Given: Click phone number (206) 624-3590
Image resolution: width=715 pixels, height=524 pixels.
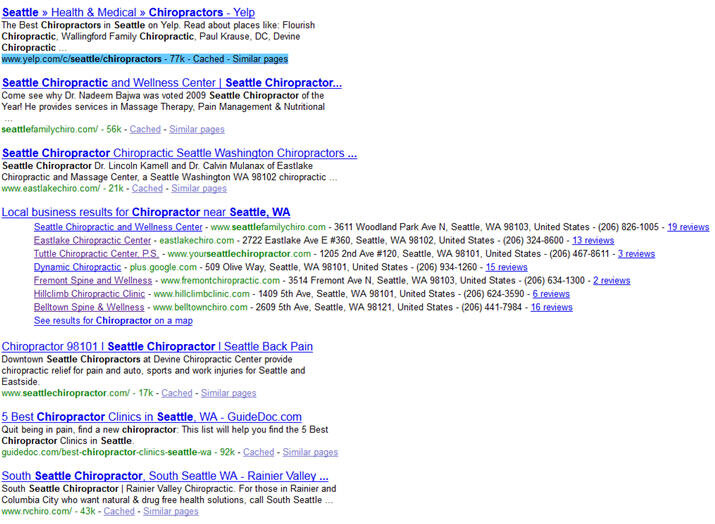Looking at the screenshot, I should (493, 294).
